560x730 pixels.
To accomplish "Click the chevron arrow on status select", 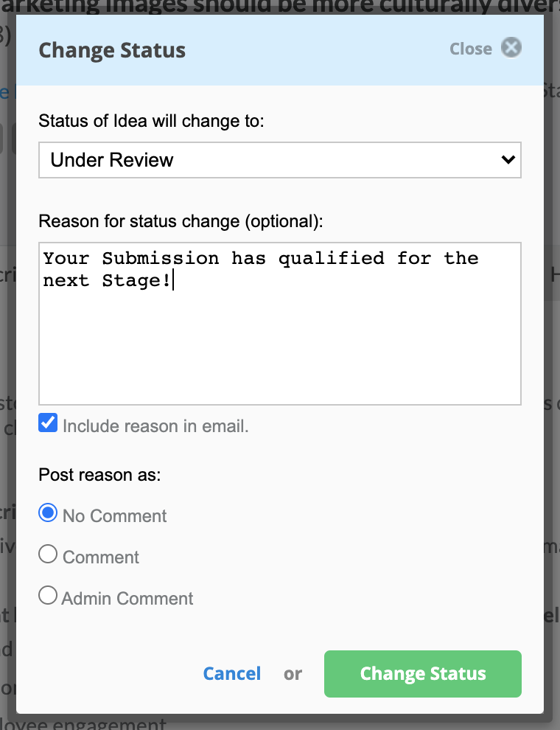I will [x=508, y=160].
